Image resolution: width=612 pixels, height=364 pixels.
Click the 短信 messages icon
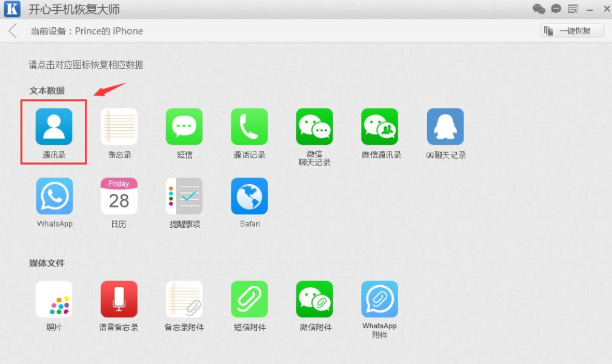pos(184,127)
